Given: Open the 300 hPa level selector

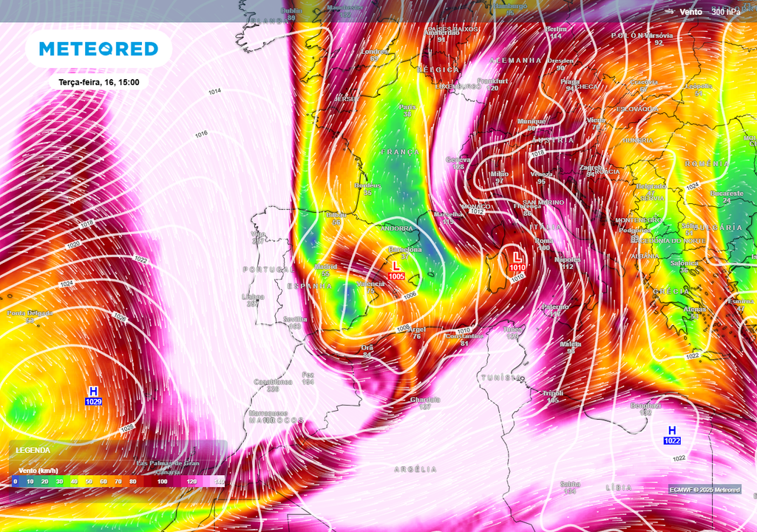Looking at the screenshot, I should (x=725, y=12).
